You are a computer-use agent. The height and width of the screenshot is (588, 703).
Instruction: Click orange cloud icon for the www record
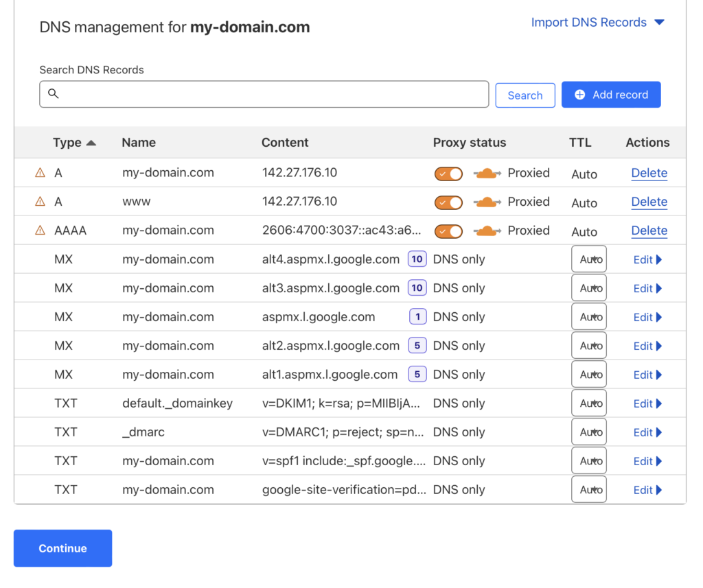coord(487,202)
